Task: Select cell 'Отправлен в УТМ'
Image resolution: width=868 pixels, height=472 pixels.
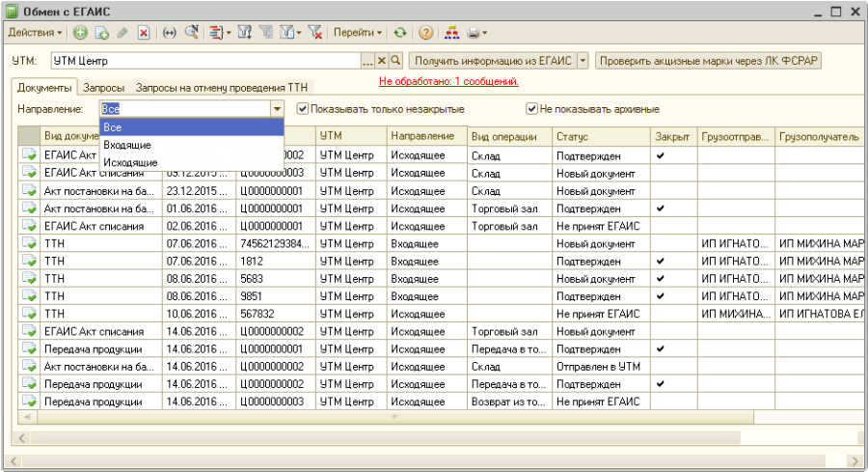Action: click(601, 366)
